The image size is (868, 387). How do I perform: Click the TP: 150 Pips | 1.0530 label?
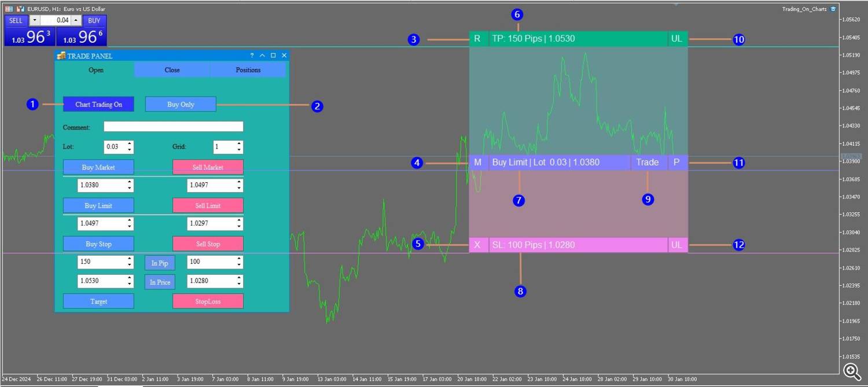(x=578, y=39)
